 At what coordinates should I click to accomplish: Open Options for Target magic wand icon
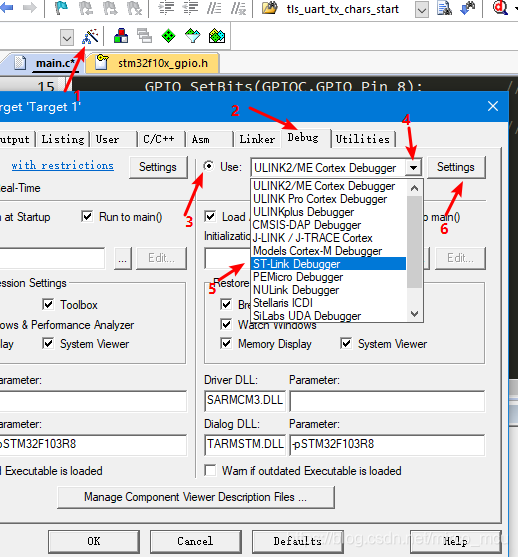(x=90, y=36)
